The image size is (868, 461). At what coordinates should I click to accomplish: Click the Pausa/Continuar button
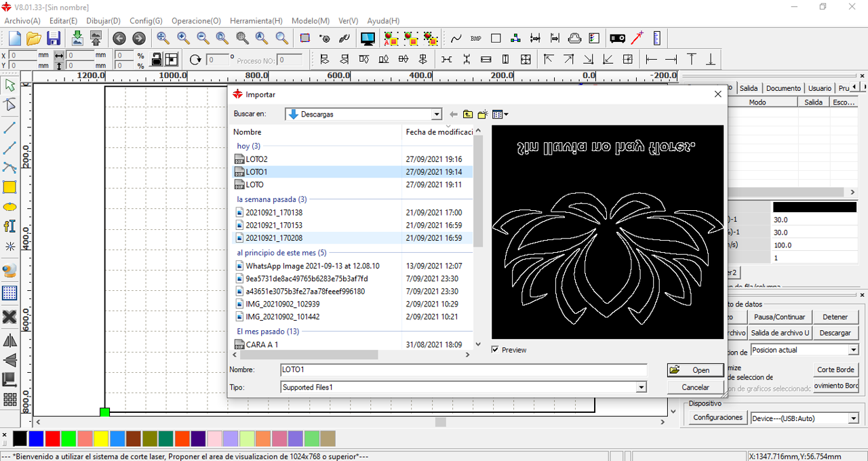coord(779,317)
